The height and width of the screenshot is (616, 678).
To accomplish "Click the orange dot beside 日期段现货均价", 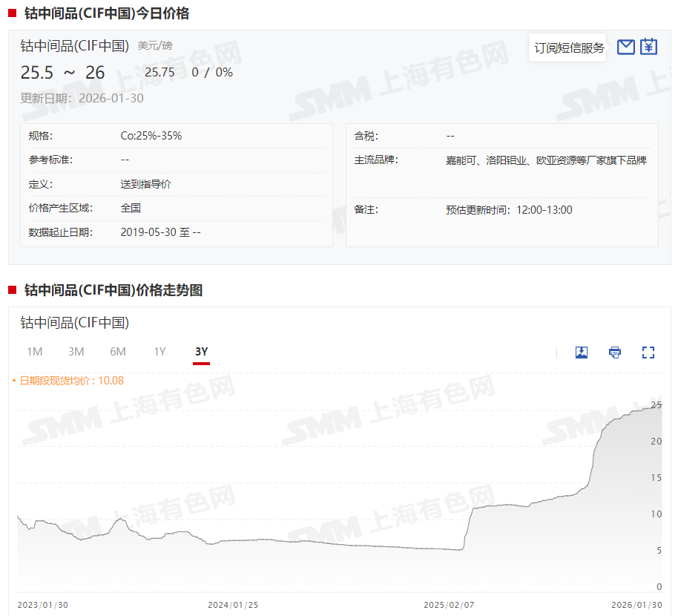I will click(14, 381).
